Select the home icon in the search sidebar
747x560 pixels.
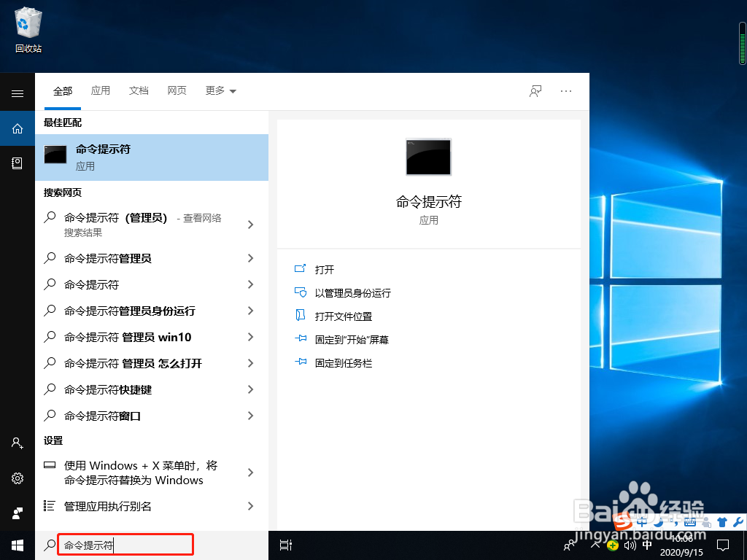coord(18,128)
